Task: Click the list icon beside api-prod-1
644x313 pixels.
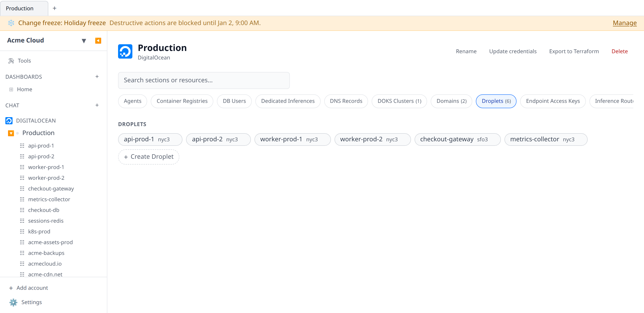Action: (22, 146)
